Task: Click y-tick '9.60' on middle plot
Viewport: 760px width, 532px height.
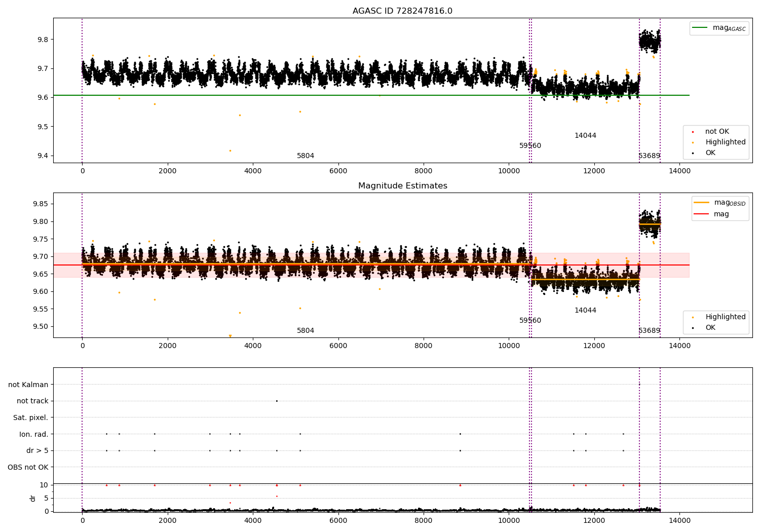Action: [x=41, y=292]
